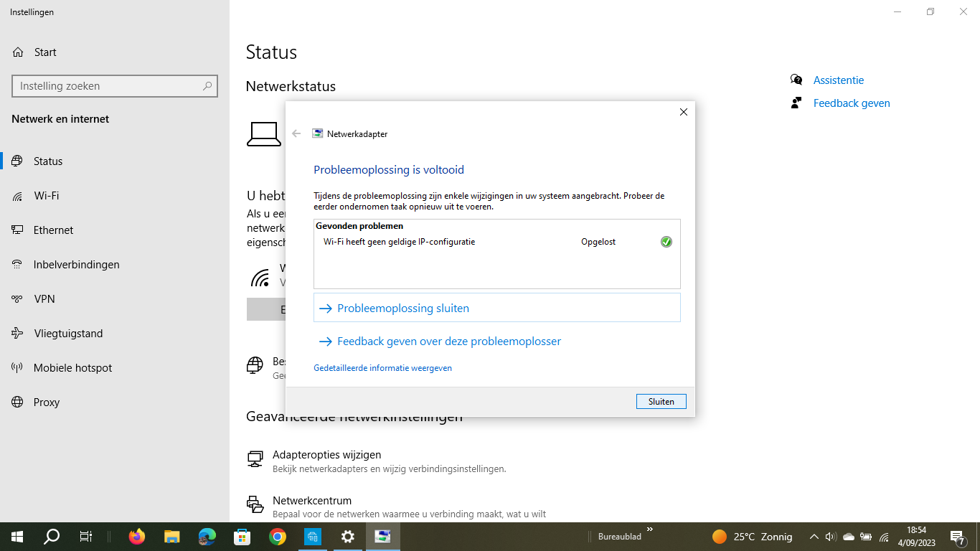
Task: Click the Netwerkcentrum icon
Action: (x=255, y=504)
